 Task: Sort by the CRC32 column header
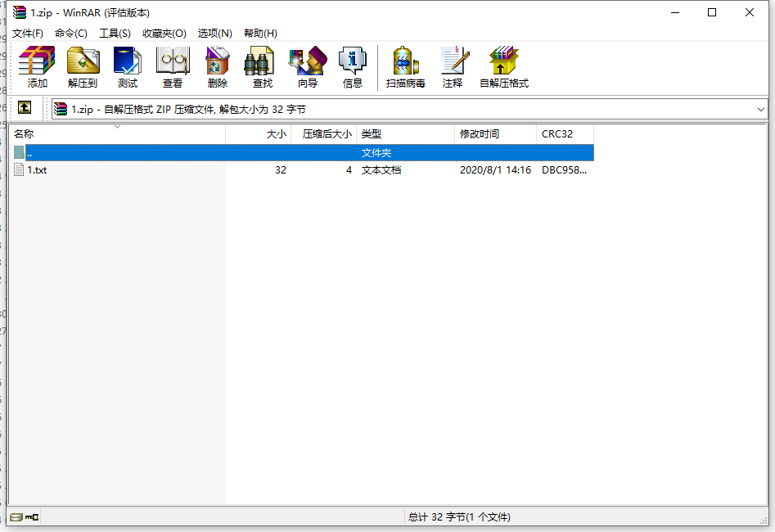pos(565,134)
